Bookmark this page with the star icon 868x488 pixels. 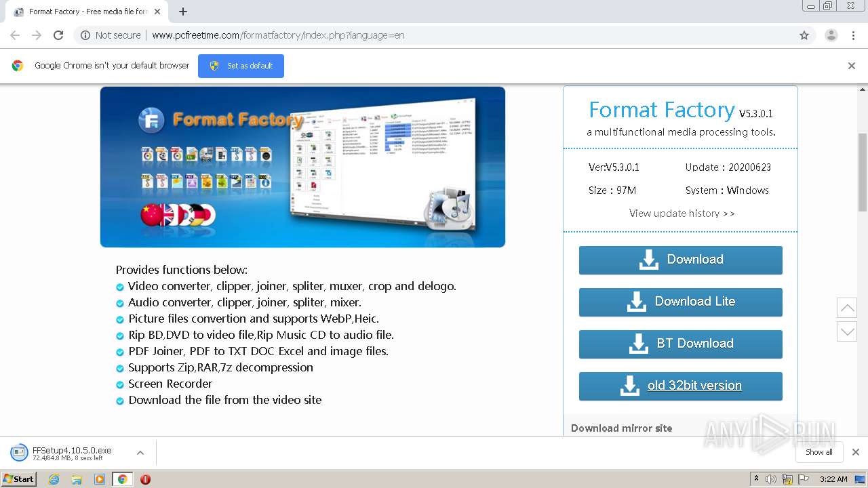[804, 35]
